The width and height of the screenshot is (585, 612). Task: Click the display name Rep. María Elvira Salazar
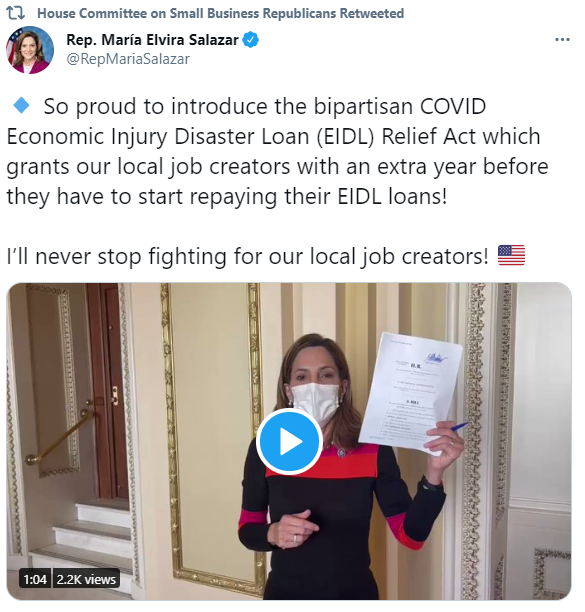(152, 40)
